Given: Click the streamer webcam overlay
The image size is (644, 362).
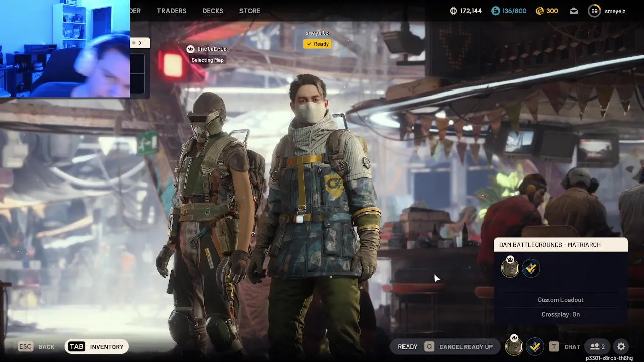Looking at the screenshot, I should [65, 49].
